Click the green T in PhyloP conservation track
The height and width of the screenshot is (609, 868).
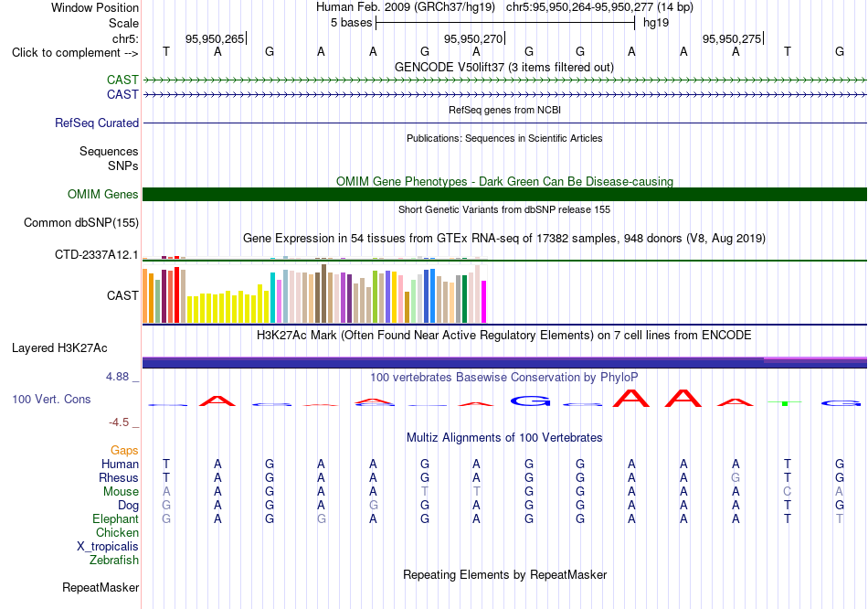coord(785,403)
